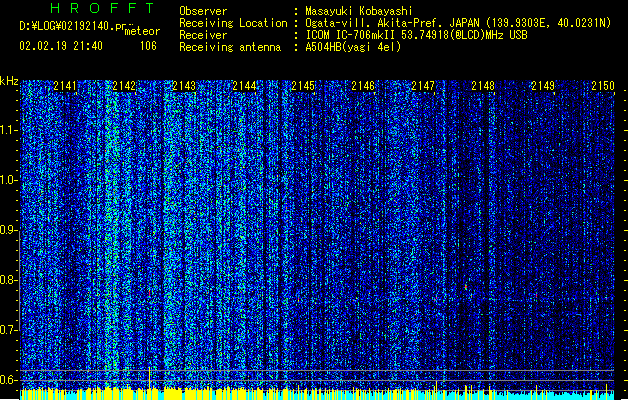Viewport: 629px width, 400px height.
Task: Select antenna text A504HB(yagi 4el)
Action: (353, 47)
